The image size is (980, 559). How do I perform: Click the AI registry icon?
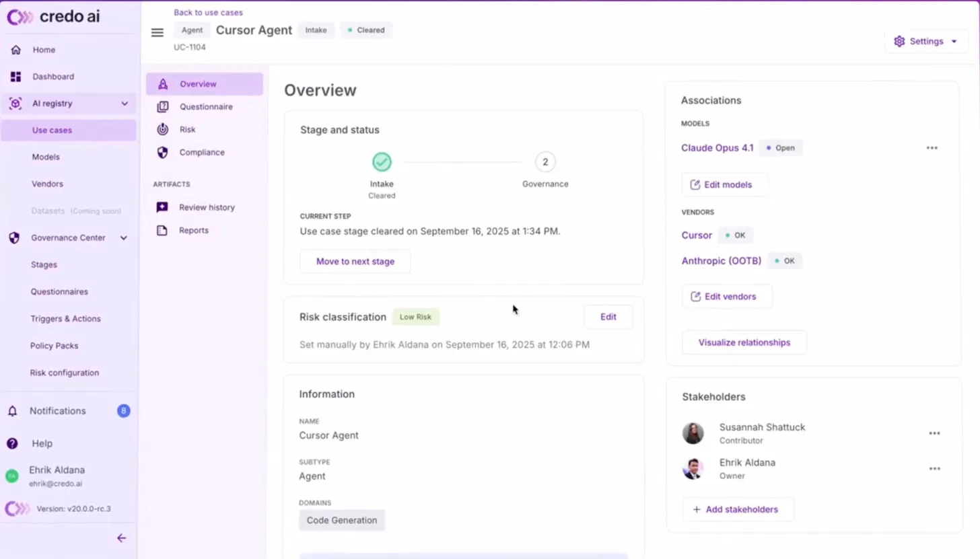coord(15,104)
